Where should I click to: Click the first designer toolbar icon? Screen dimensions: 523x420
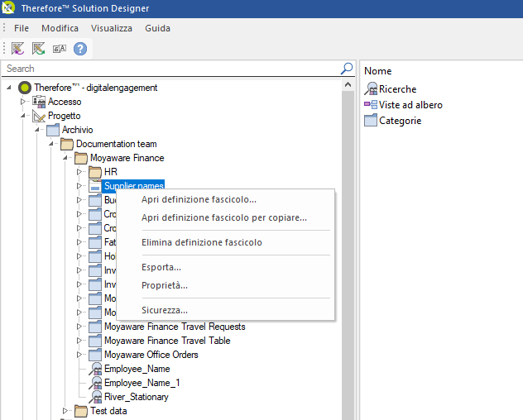17,49
